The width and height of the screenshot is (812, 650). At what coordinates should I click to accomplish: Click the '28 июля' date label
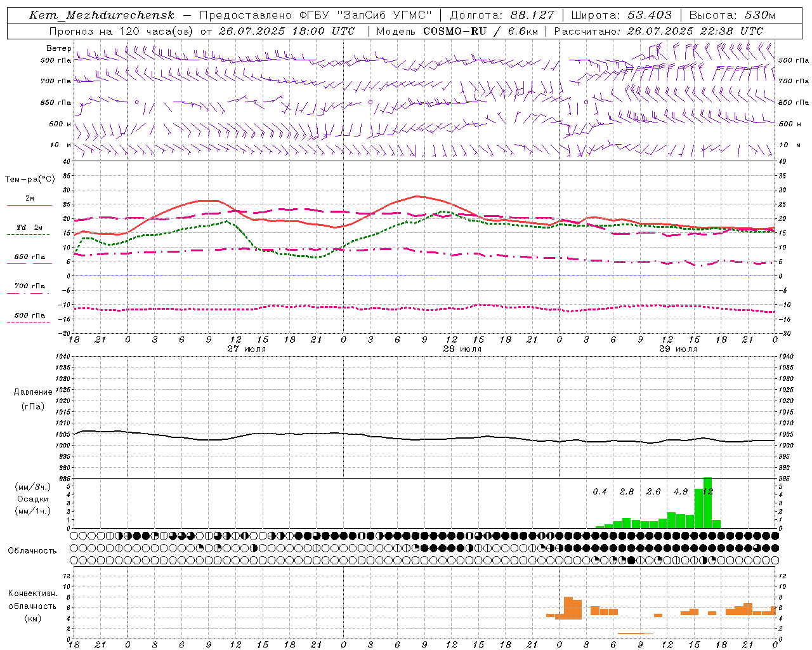coord(462,349)
